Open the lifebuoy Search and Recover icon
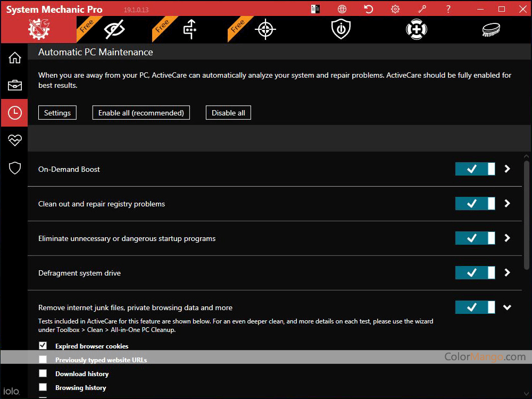The width and height of the screenshot is (532, 399). (416, 30)
